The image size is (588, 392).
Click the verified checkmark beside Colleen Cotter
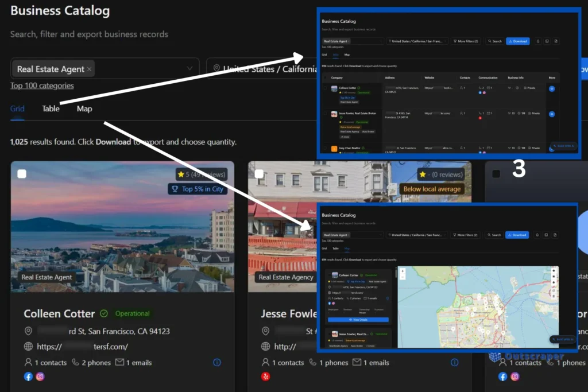(104, 313)
